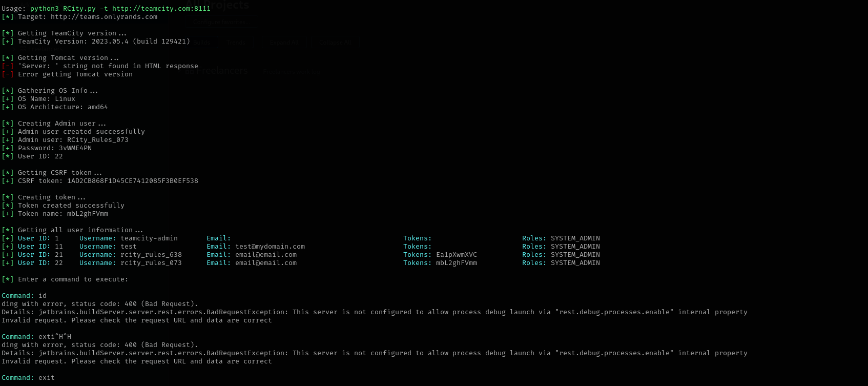Click the 'Admin user created successfully' line
The width and height of the screenshot is (868, 386).
pyautogui.click(x=73, y=132)
